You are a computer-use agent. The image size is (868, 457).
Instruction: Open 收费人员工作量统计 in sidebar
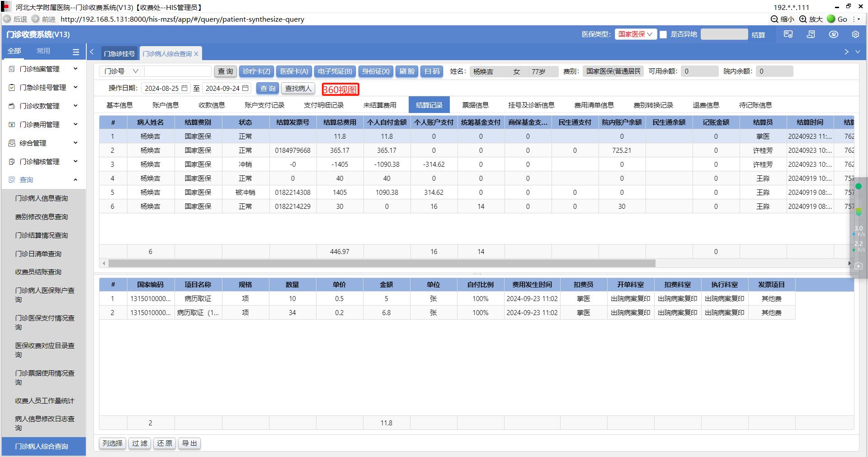tap(44, 401)
